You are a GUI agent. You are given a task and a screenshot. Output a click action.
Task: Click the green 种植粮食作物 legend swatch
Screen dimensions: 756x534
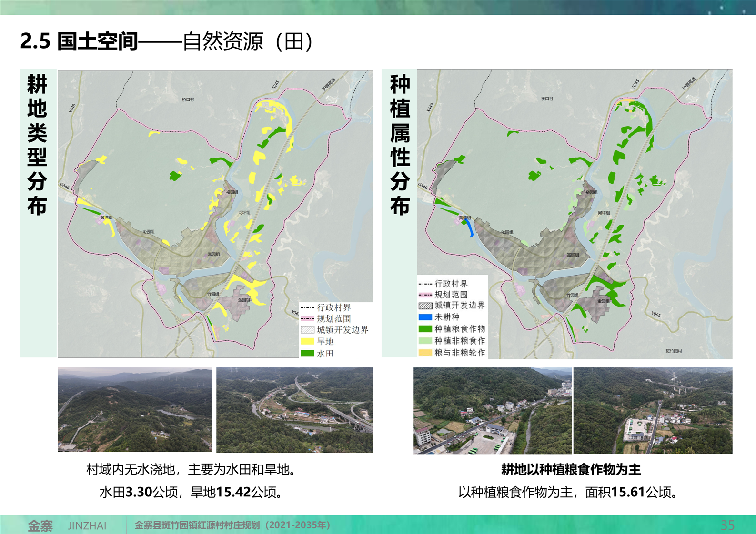[x=425, y=329]
